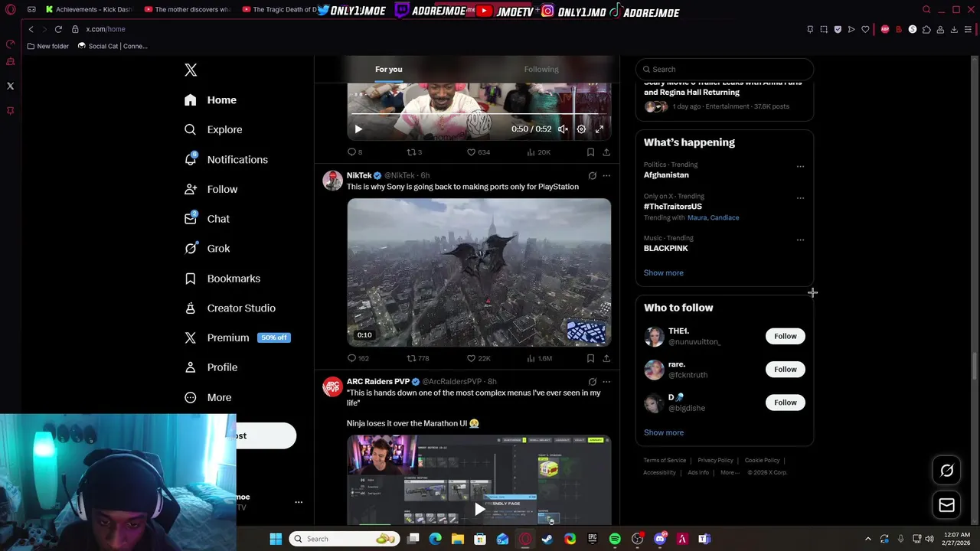Open Premium 50% off item

pyautogui.click(x=237, y=337)
